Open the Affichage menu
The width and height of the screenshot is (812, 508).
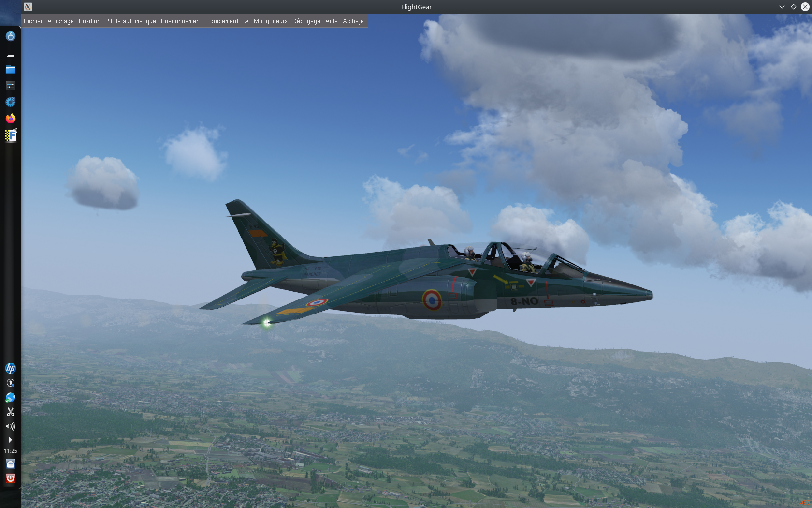tap(60, 21)
